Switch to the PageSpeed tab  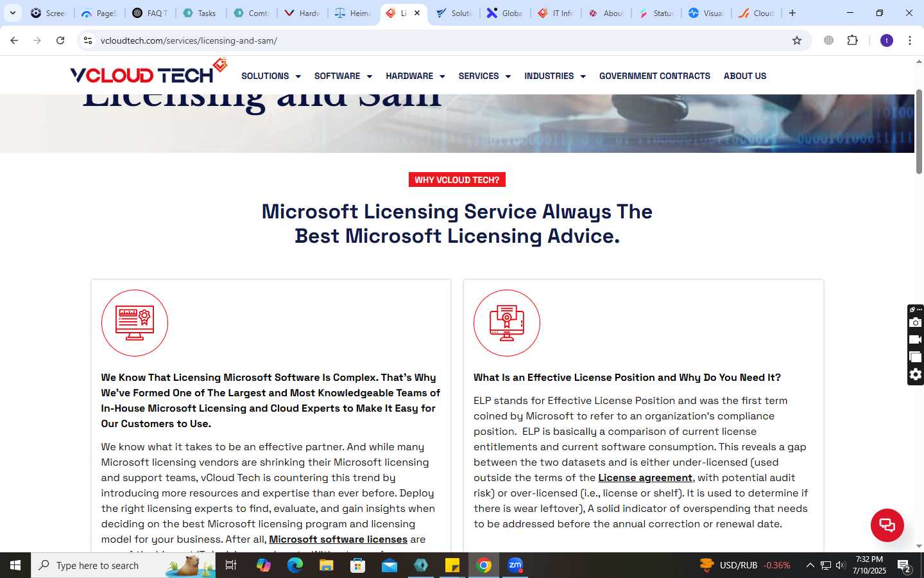click(99, 13)
